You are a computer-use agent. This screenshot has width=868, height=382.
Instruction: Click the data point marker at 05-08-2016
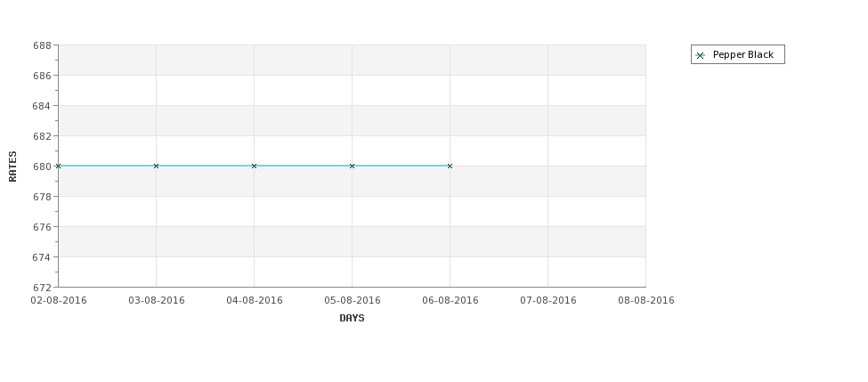[352, 167]
